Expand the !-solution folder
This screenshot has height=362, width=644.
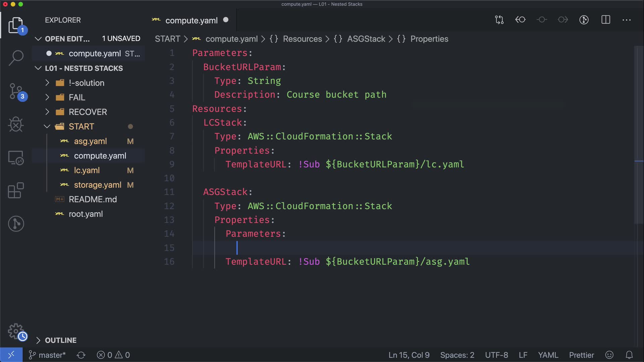[x=86, y=83]
